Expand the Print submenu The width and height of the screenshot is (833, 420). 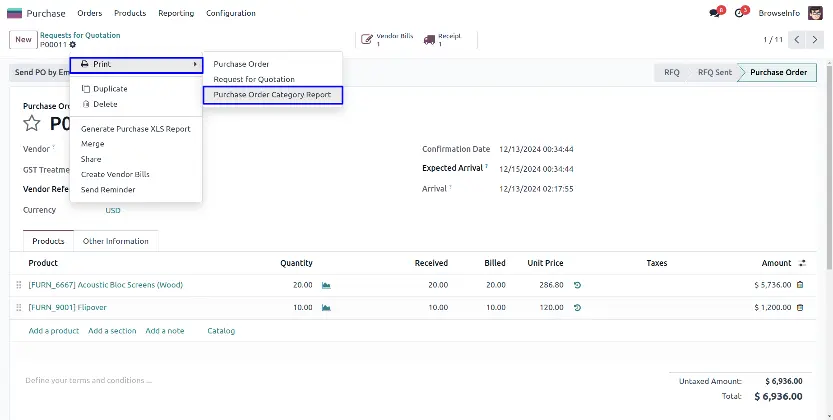(x=136, y=65)
